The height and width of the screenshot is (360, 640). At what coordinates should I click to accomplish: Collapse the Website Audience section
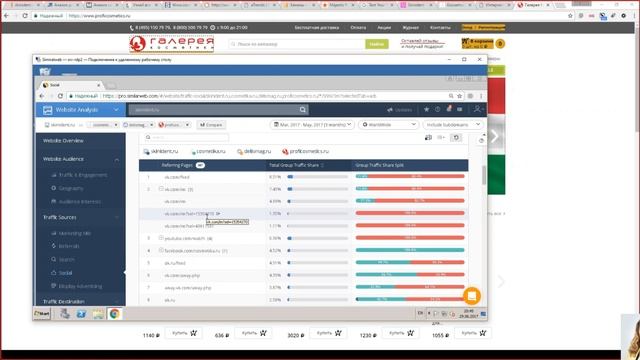pos(116,160)
